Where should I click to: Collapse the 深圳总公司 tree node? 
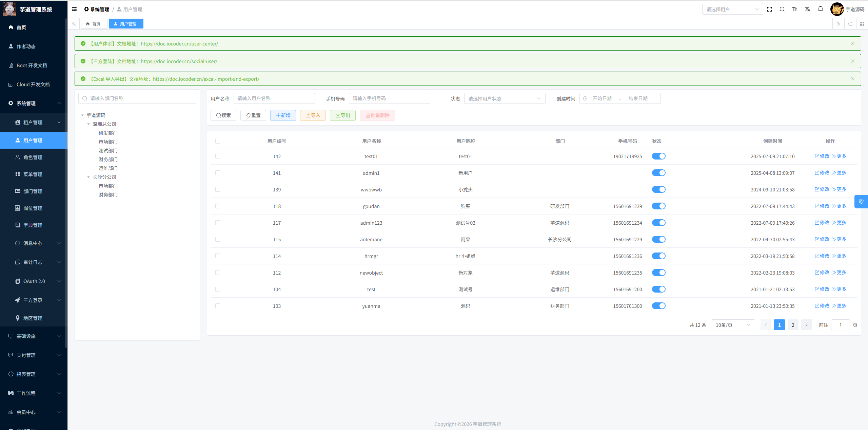click(x=88, y=124)
